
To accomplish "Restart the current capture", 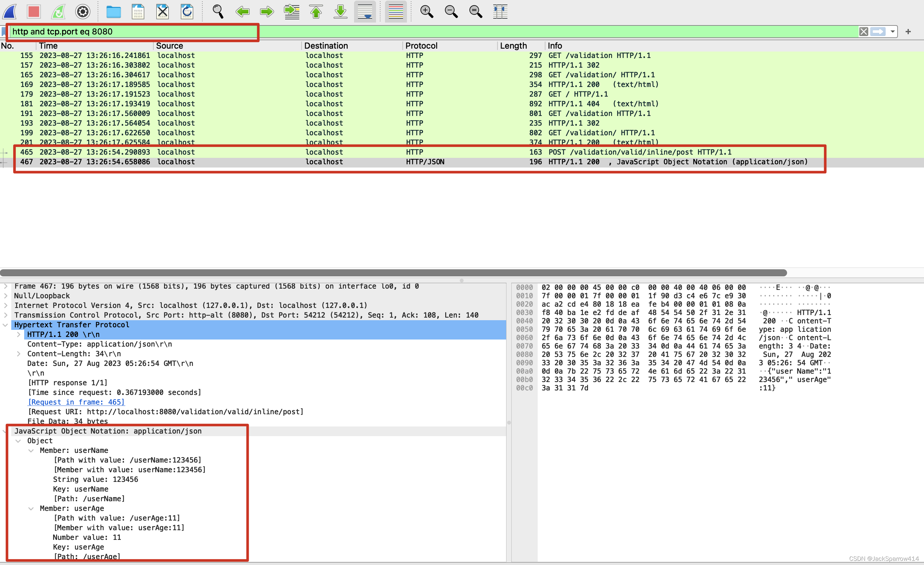I will click(59, 12).
